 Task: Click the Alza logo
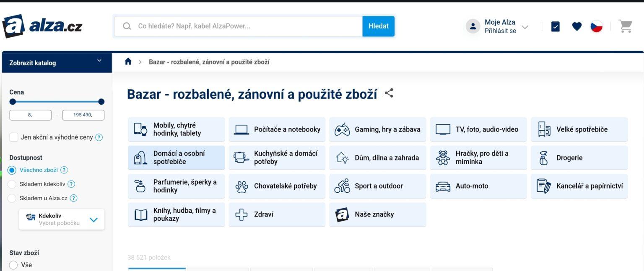coord(42,26)
